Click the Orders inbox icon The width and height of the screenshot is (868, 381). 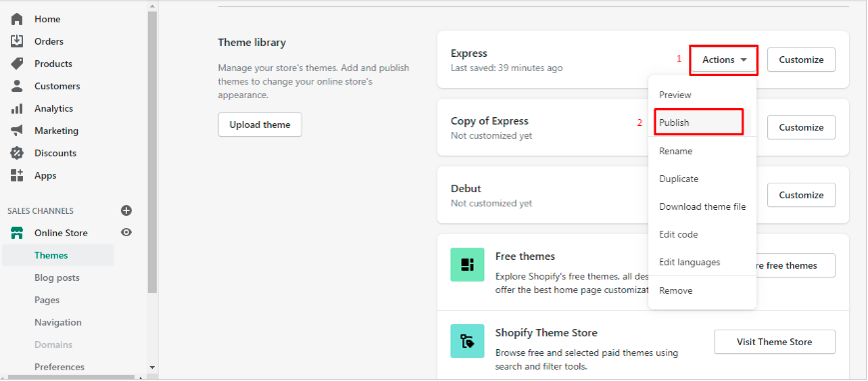pos(17,41)
